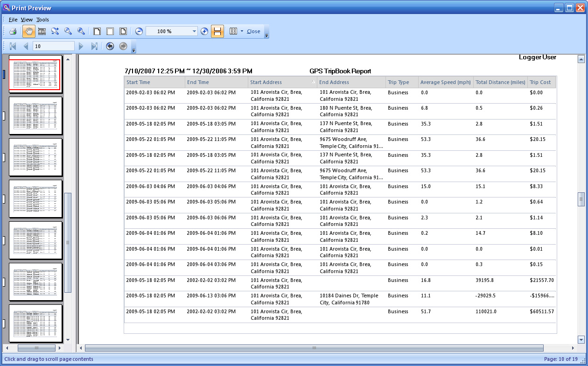Click the End Address column header
Viewport: 588px width, 366px height.
(351, 82)
